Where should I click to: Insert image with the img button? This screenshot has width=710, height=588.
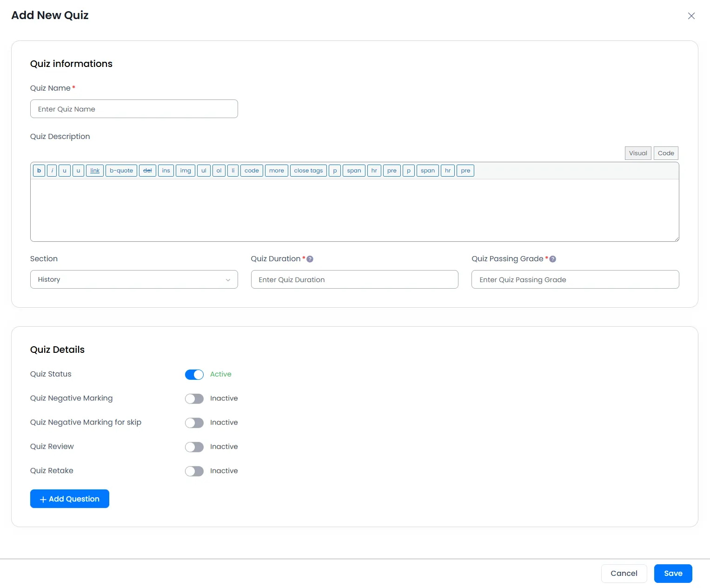(186, 171)
